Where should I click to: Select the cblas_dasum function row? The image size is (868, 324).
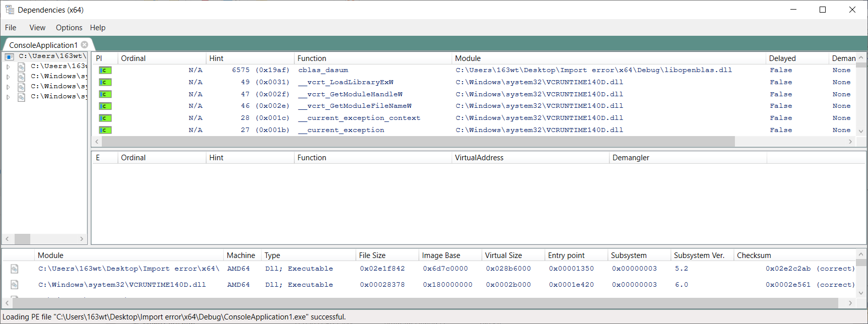(x=323, y=70)
